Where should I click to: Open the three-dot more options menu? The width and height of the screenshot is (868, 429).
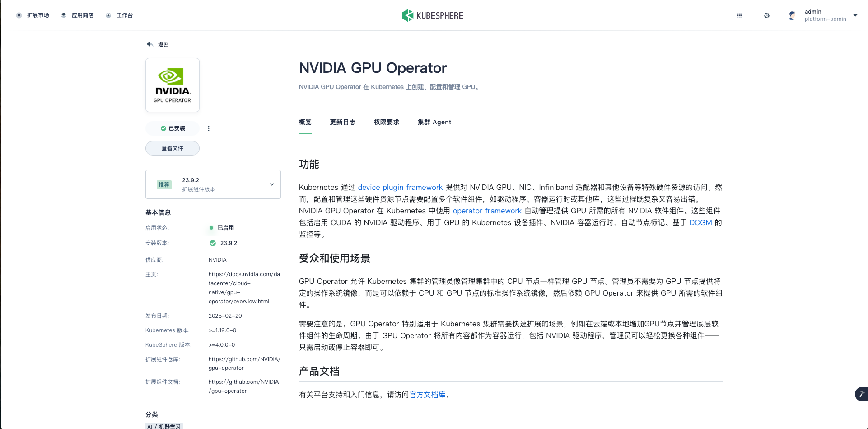[209, 128]
